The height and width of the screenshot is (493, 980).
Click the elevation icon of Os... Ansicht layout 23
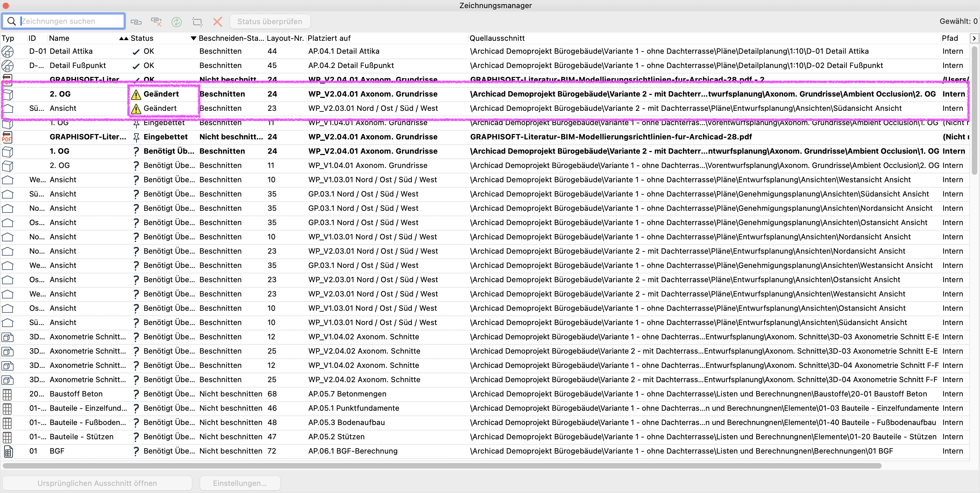[7, 280]
